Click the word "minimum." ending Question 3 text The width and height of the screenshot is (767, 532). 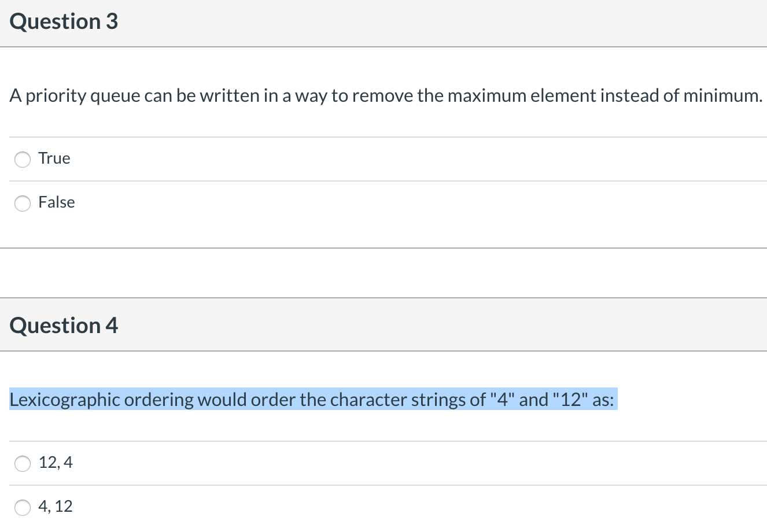[x=723, y=95]
